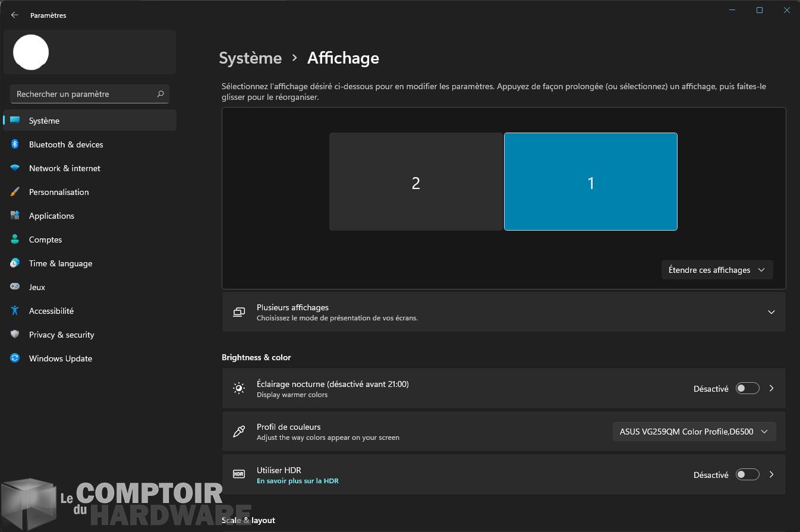Click the Privacy & security shield icon
The width and height of the screenshot is (800, 532).
click(x=15, y=335)
